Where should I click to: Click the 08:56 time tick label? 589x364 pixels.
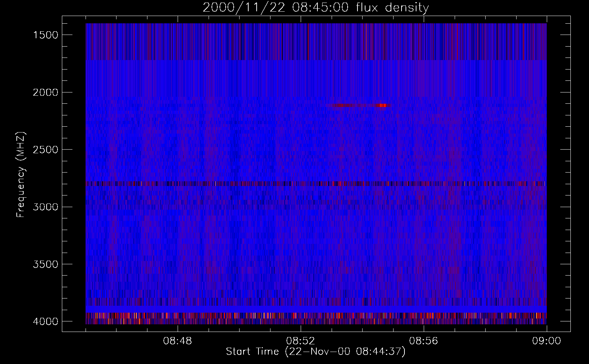click(424, 341)
